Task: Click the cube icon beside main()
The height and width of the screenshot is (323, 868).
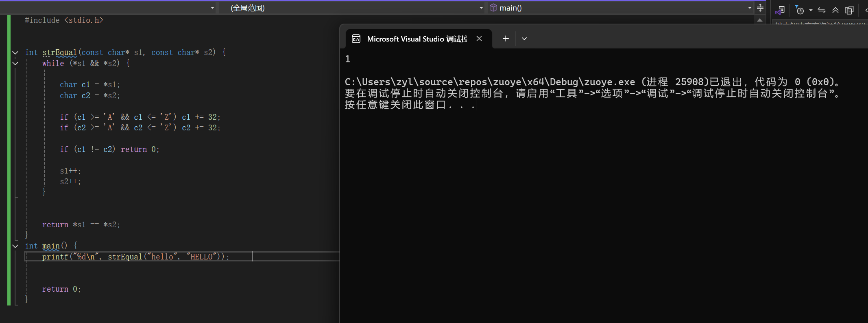Action: click(493, 8)
